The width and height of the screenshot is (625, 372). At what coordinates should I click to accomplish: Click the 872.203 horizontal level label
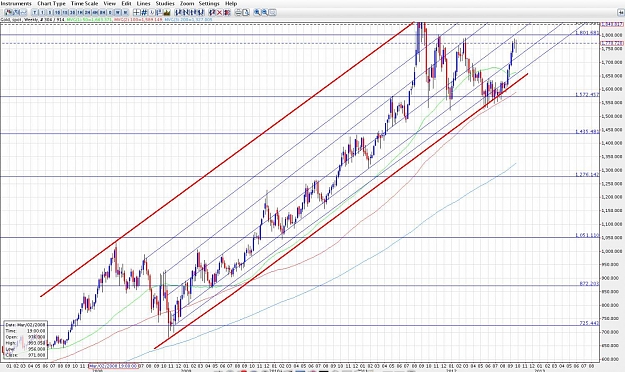(589, 283)
